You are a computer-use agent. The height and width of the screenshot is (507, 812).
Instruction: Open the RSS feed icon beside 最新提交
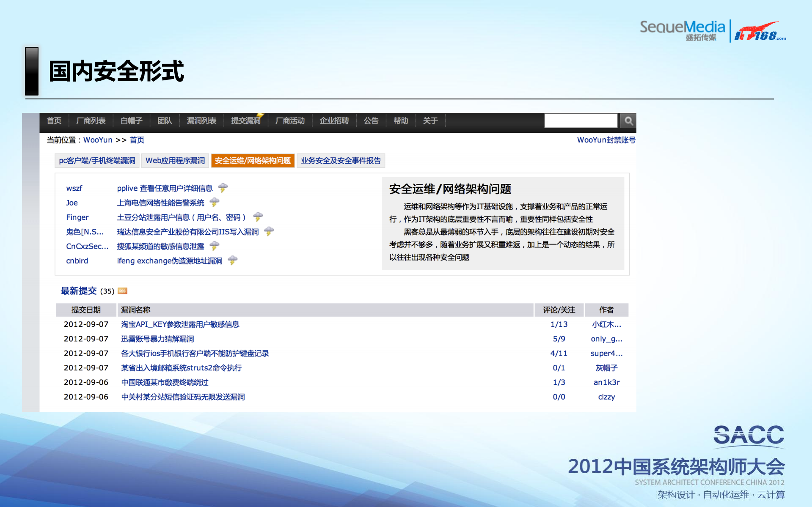pos(122,290)
